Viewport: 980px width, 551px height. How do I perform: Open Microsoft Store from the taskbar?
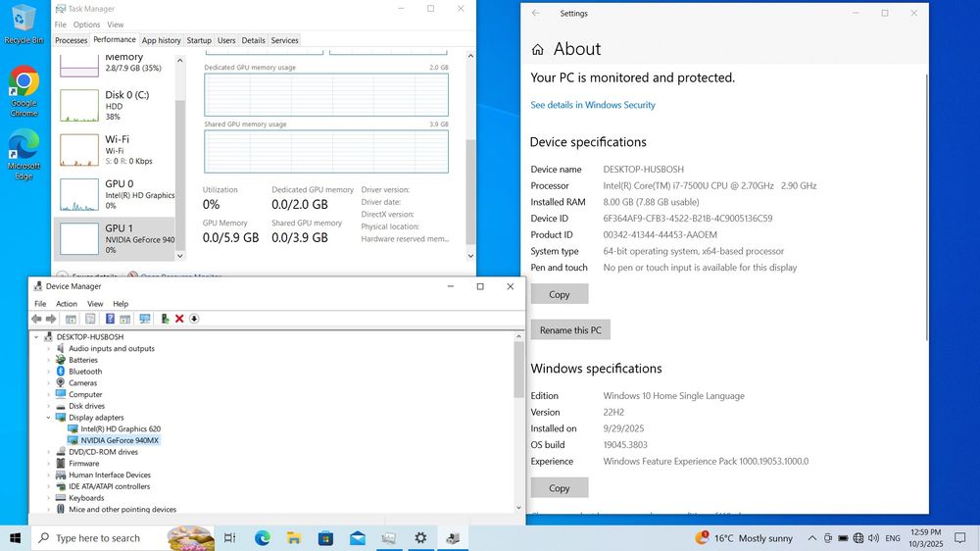325,538
